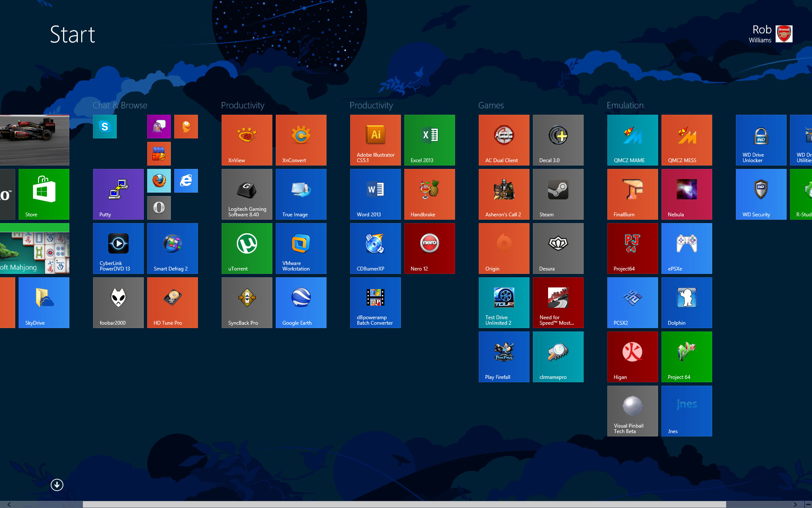Screen dimensions: 812x508
Task: Open the Mahjong game live tile
Action: click(35, 248)
